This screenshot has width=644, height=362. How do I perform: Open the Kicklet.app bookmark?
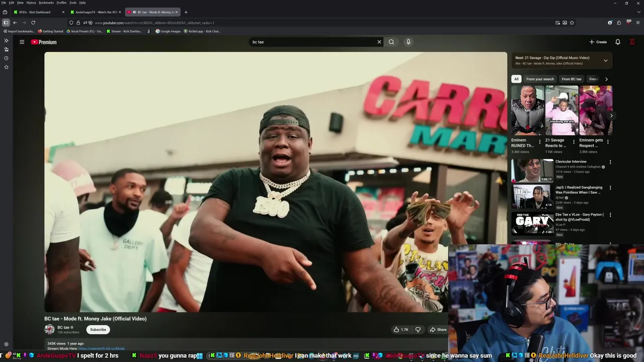(202, 31)
